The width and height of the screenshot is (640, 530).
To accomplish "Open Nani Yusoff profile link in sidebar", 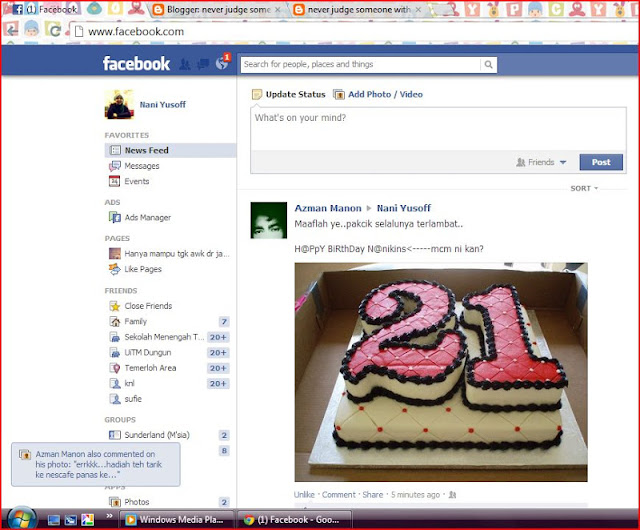I will [162, 105].
